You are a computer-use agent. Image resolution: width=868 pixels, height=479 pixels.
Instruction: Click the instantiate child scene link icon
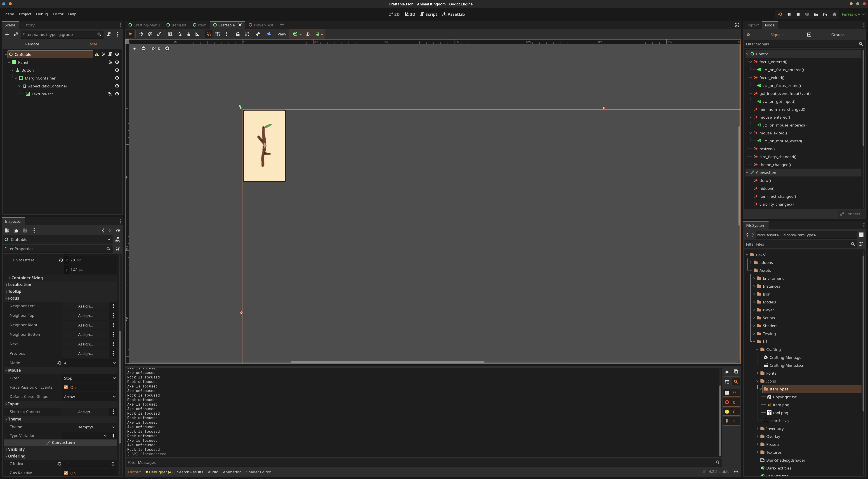pos(16,34)
